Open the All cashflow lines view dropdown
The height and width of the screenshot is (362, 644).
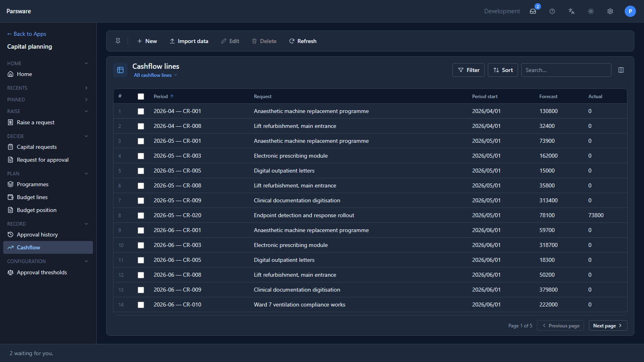155,75
